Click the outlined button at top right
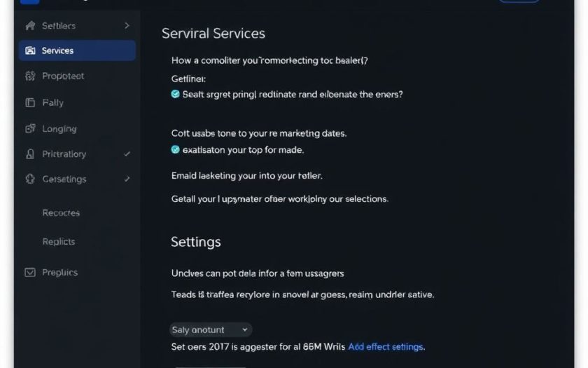Screen dimensions: 588x368 [x=519, y=1]
